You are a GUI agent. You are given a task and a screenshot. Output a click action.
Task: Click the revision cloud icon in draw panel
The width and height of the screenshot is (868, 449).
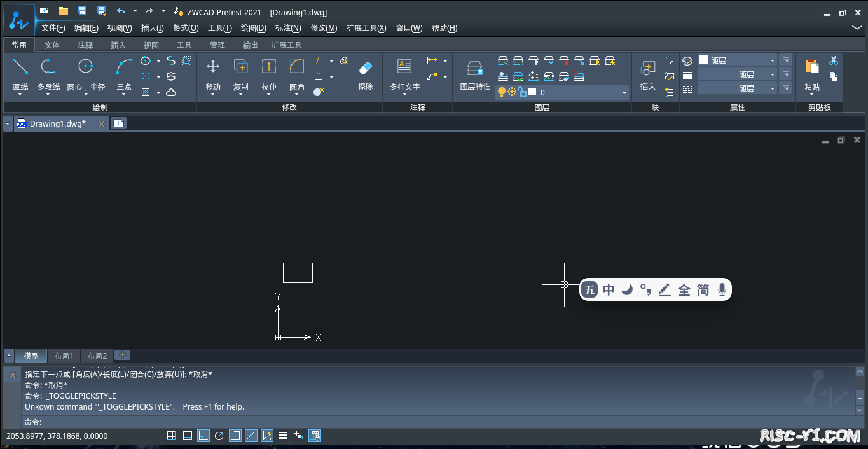pos(171,92)
